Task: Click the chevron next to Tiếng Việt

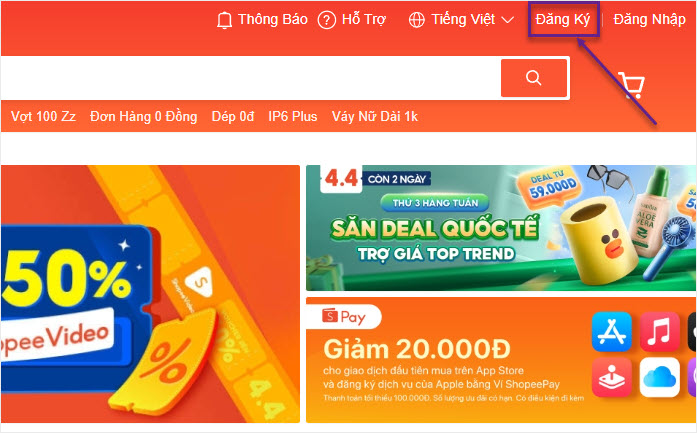Action: 508,20
